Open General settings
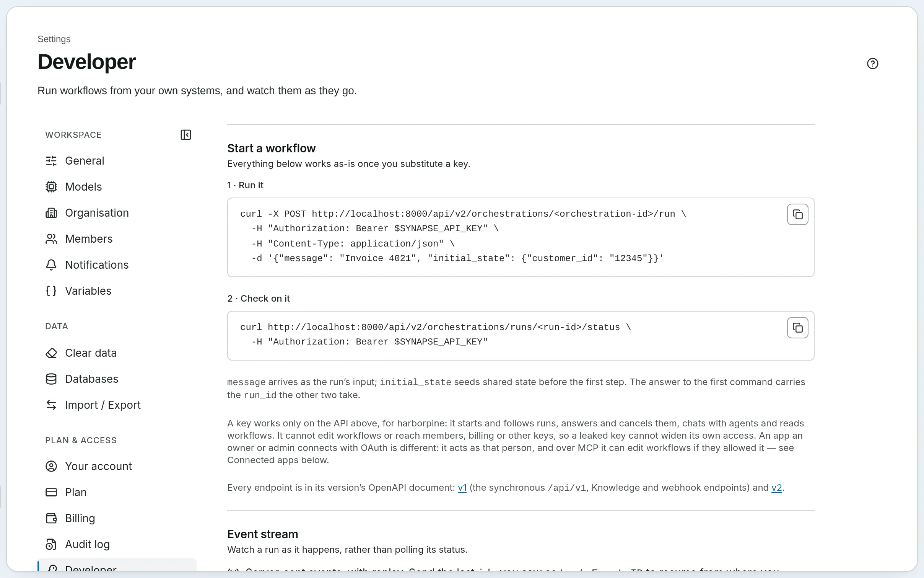Screen dimensions: 924x578 tap(117, 161)
